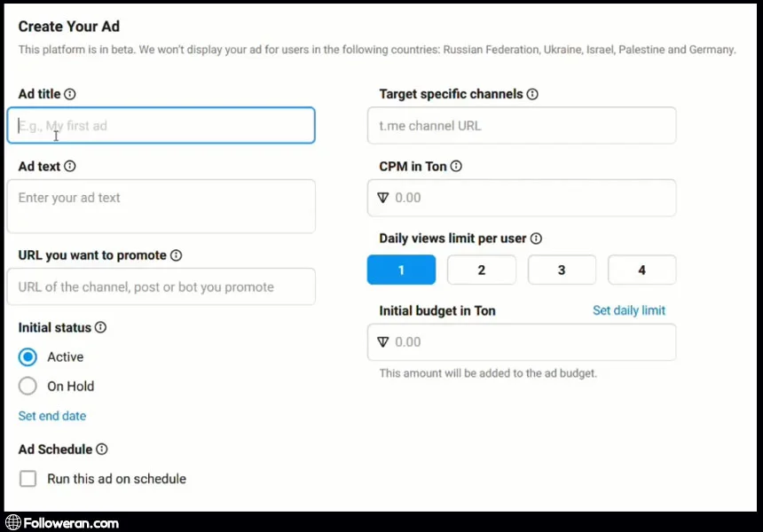Select the On Hold radio button
The image size is (763, 532).
[x=28, y=386]
